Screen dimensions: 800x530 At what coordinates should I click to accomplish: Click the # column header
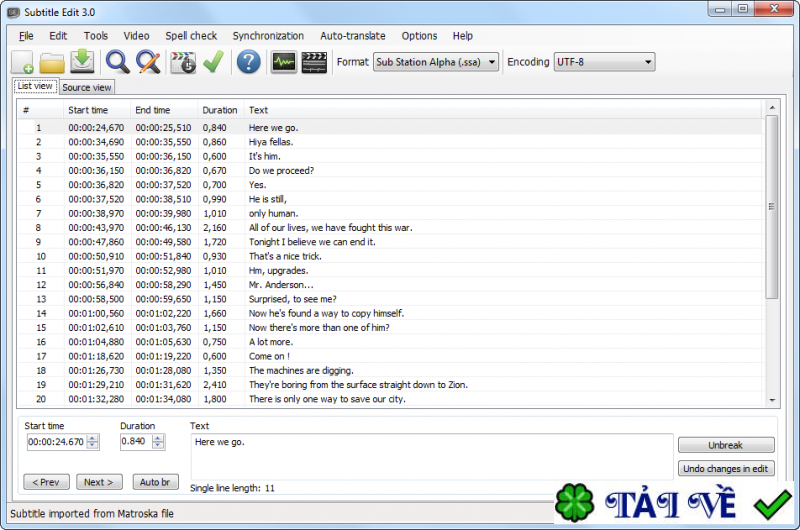41,110
